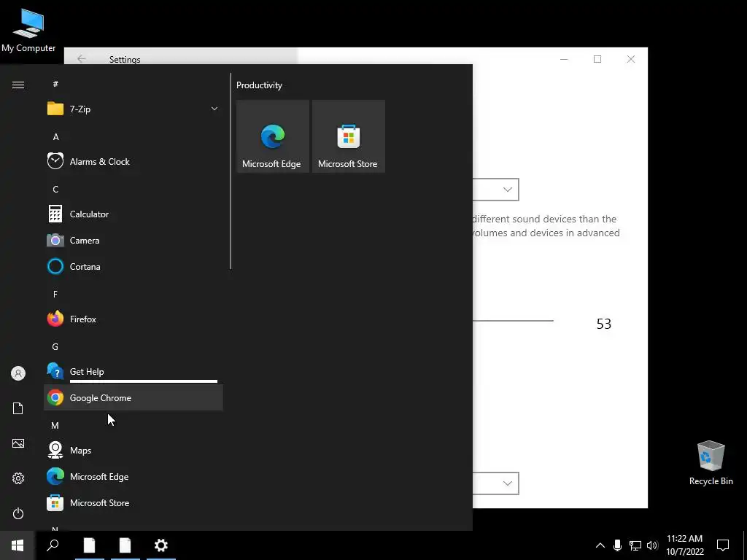This screenshot has height=560, width=747.
Task: Open Calculator from the app list
Action: [x=133, y=214]
